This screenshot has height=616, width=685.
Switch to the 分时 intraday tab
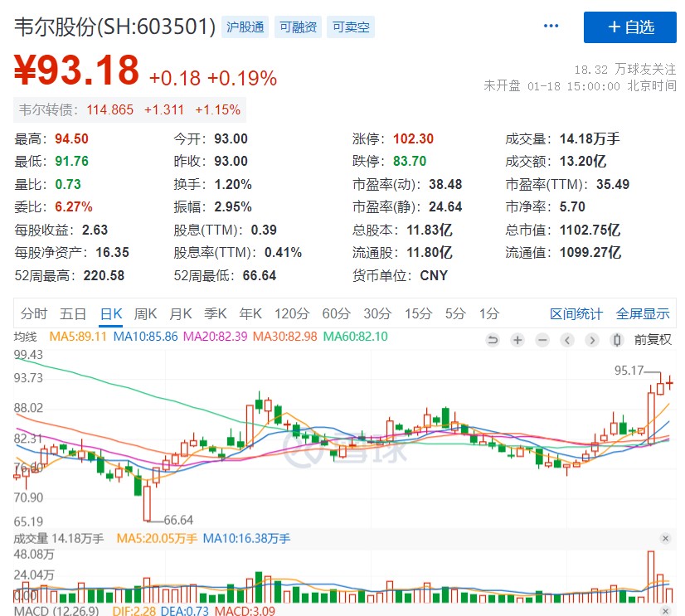(34, 313)
